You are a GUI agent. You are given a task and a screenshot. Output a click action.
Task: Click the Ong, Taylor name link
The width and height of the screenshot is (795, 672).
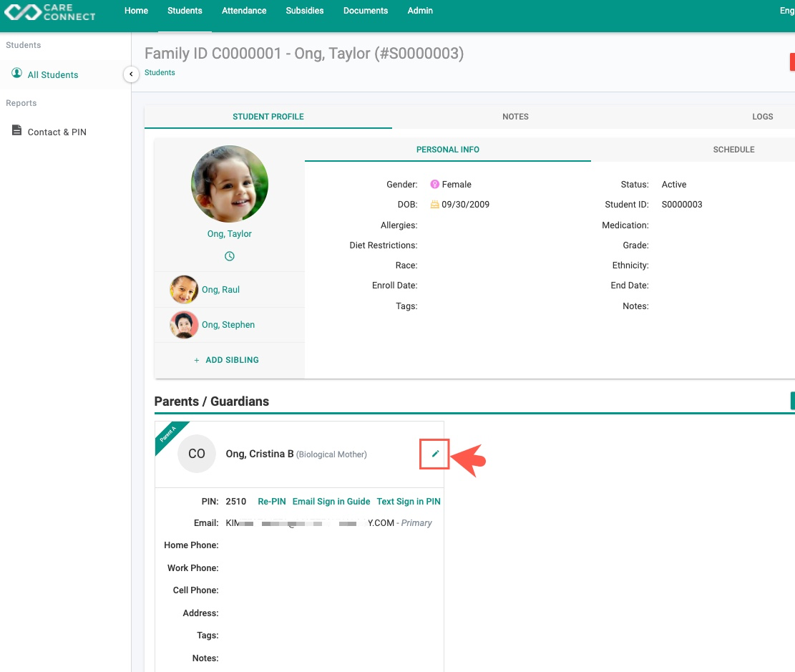pos(229,234)
